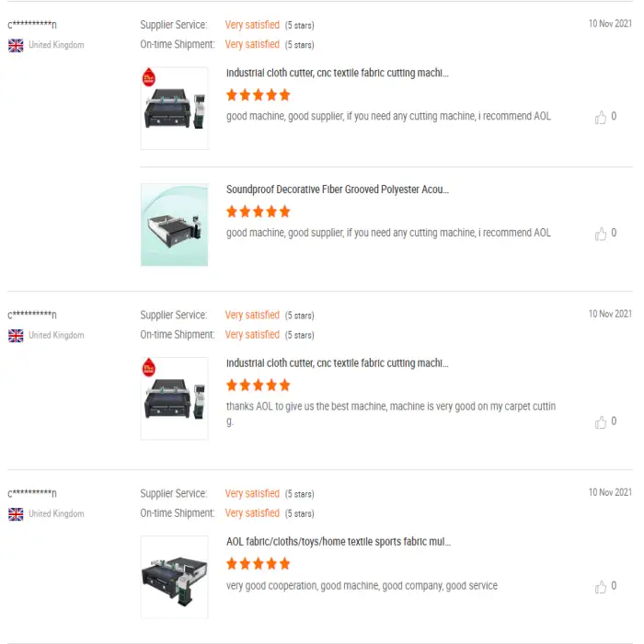The width and height of the screenshot is (644, 644).
Task: Click the UK flag of the last reviewer
Action: (16, 514)
